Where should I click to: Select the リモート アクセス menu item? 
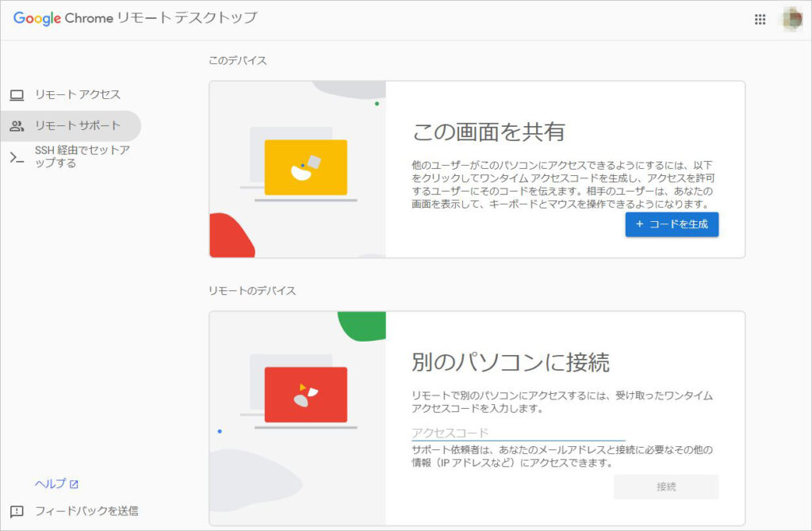pos(71,95)
